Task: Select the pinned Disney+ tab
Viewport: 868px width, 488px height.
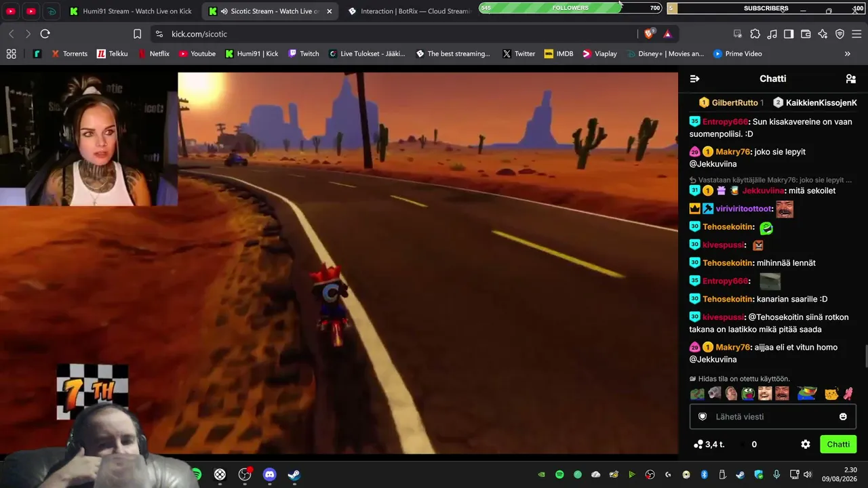Action: [x=52, y=12]
